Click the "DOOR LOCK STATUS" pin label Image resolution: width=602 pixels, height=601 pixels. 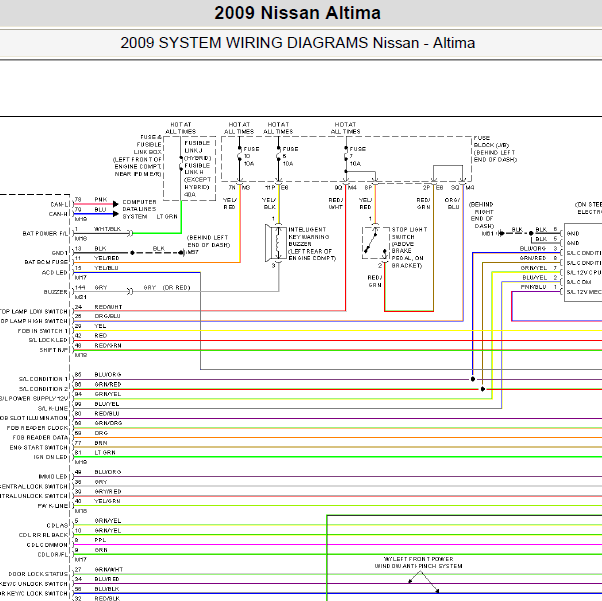pyautogui.click(x=38, y=574)
